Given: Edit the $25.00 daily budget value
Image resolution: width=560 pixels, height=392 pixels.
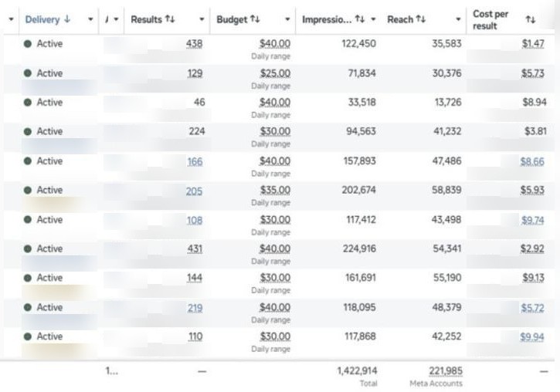Looking at the screenshot, I should point(275,73).
